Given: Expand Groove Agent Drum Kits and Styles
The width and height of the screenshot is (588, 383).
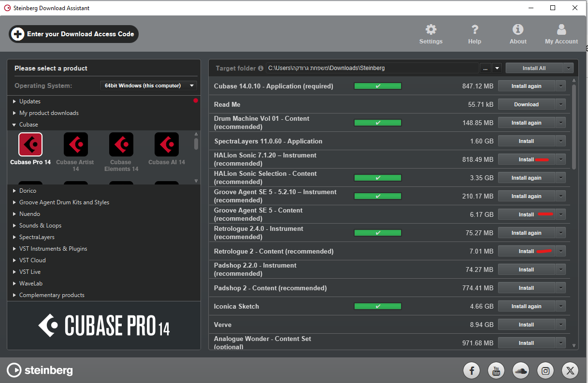Looking at the screenshot, I should (14, 202).
